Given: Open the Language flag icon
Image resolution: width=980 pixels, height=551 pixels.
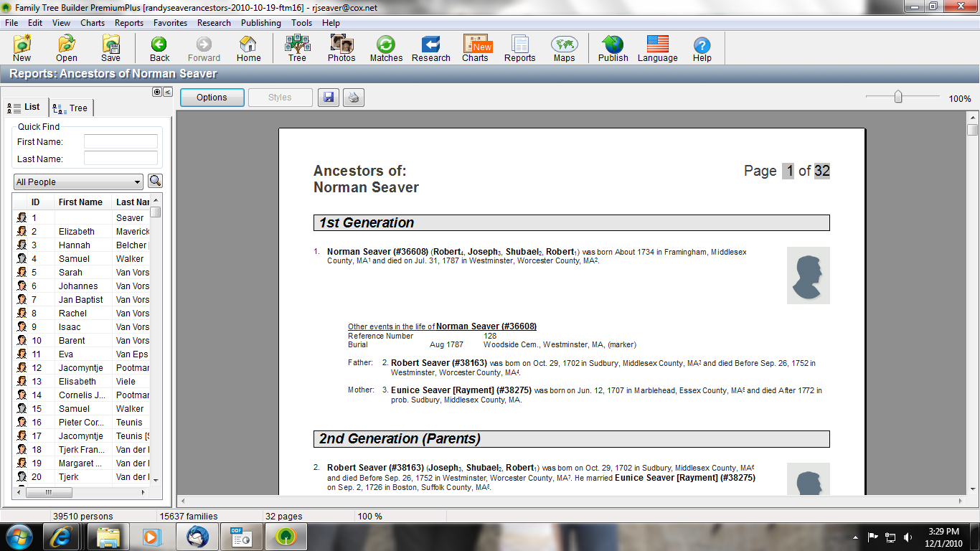Looking at the screenshot, I should [x=657, y=48].
